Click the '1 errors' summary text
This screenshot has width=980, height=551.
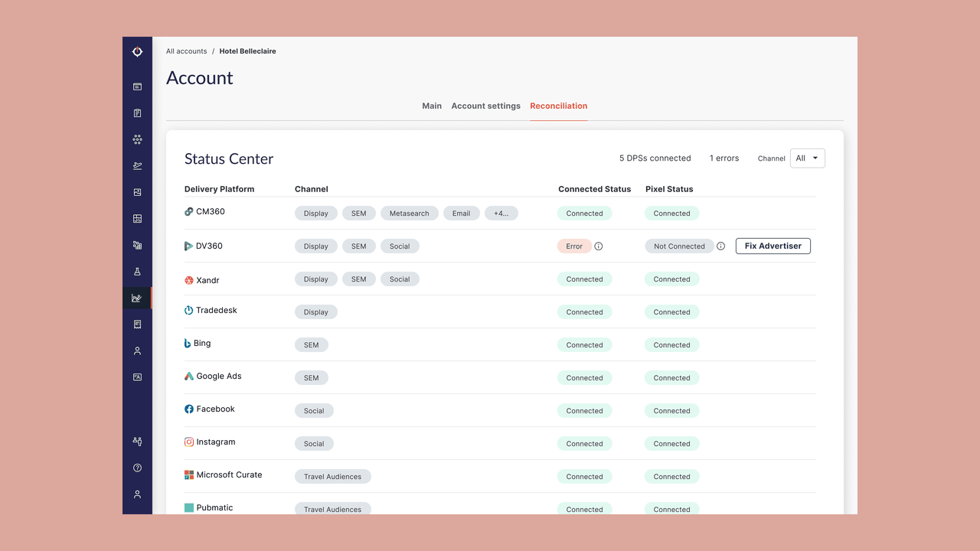tap(724, 158)
